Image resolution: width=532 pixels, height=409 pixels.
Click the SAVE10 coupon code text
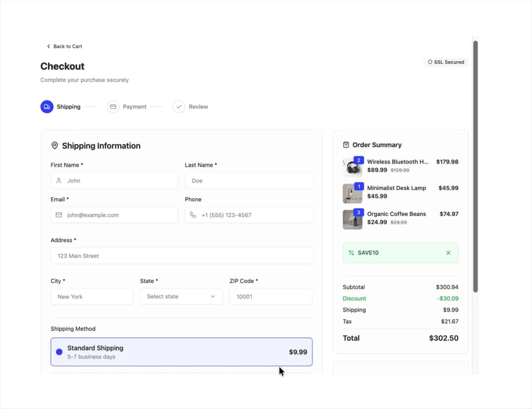tap(368, 253)
